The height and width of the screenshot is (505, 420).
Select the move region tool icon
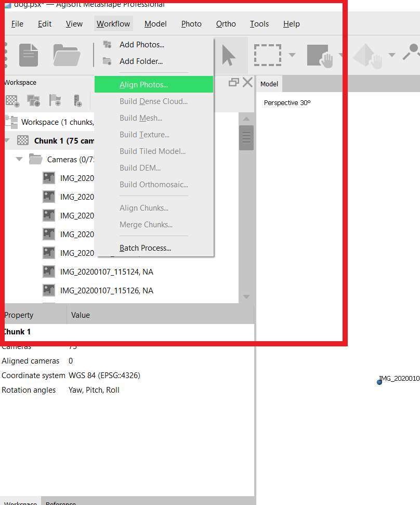[319, 55]
